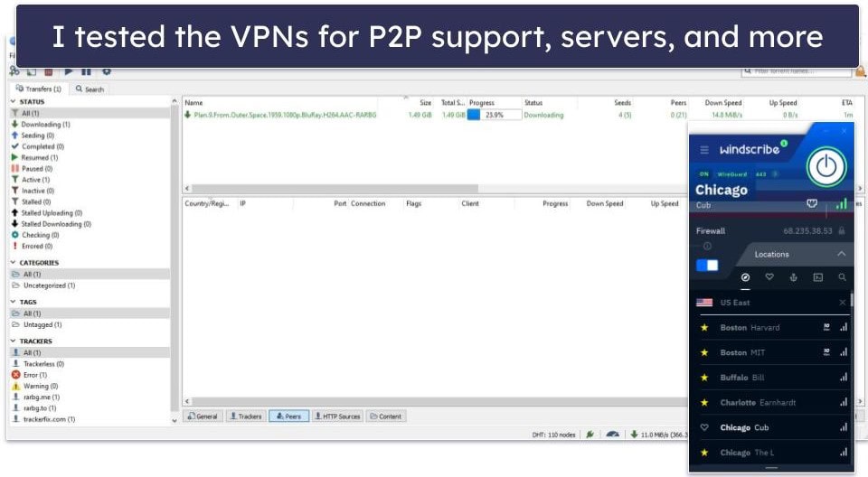The height and width of the screenshot is (477, 868).
Task: Switch to the Search tab
Action: (x=90, y=89)
